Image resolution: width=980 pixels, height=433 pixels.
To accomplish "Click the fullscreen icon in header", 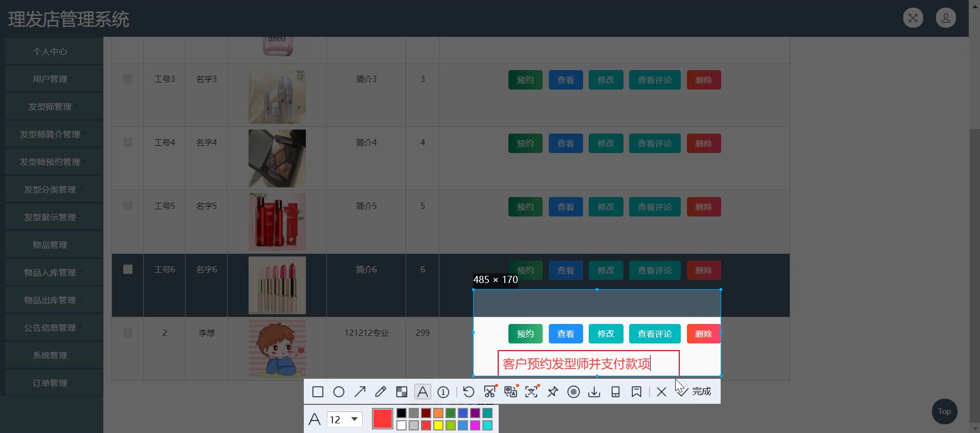I will [913, 18].
